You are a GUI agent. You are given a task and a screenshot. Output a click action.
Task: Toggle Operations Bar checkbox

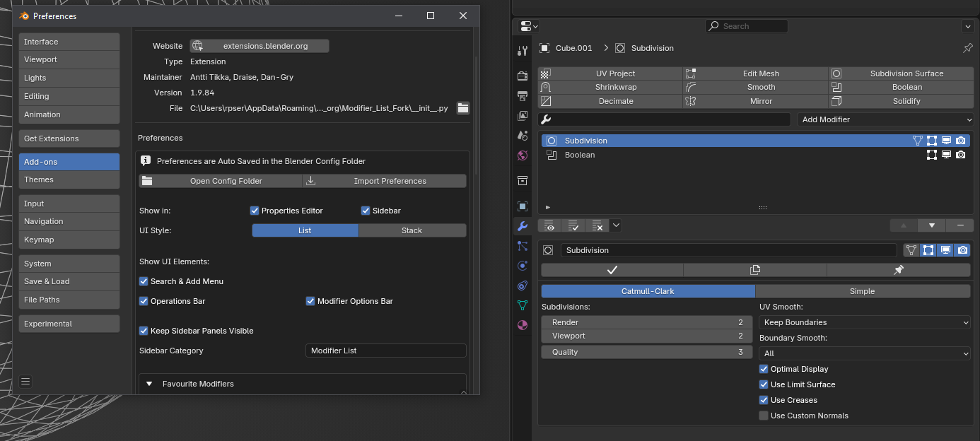(x=144, y=301)
